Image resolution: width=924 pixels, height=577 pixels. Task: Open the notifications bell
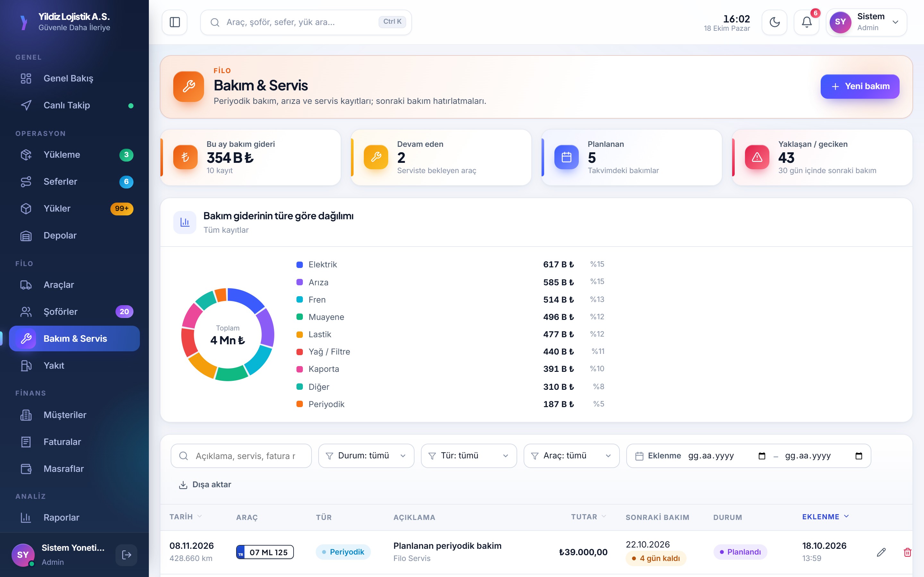tap(806, 22)
